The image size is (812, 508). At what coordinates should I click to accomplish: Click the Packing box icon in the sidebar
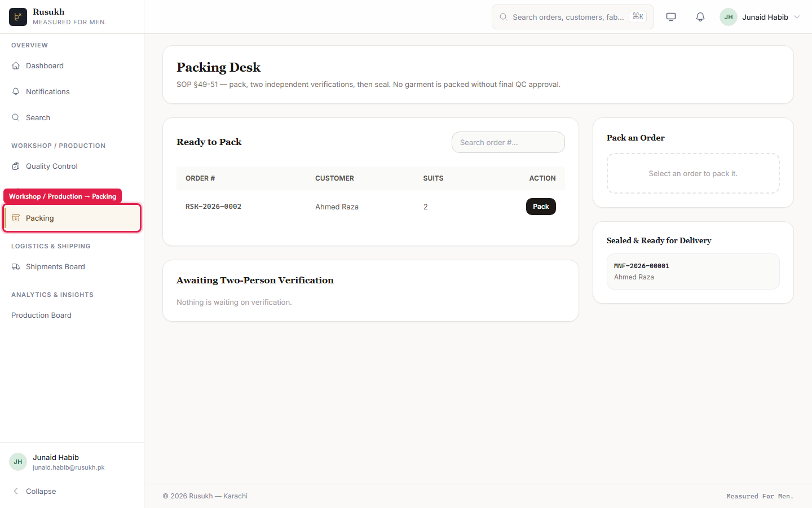[16, 218]
